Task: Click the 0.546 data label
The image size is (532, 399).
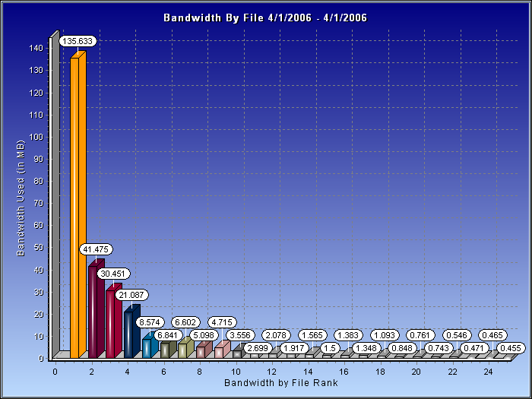Action: coord(457,336)
